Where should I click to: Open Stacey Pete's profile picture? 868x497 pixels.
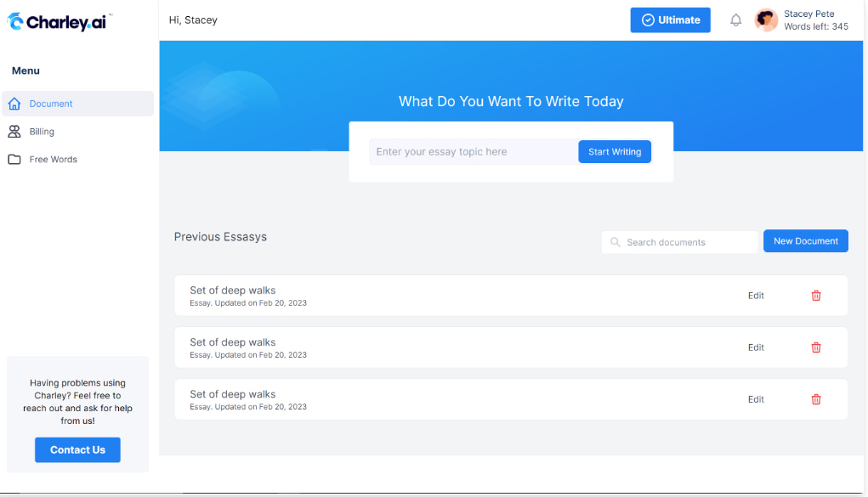tap(765, 20)
